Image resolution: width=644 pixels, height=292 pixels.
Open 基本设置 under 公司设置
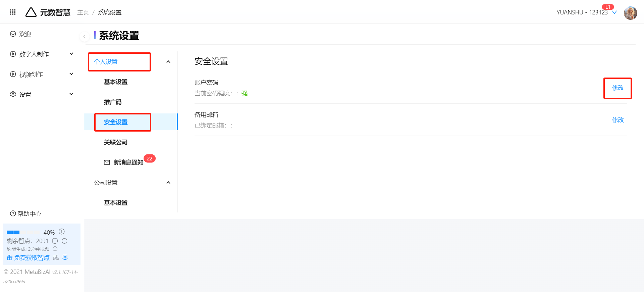click(116, 203)
